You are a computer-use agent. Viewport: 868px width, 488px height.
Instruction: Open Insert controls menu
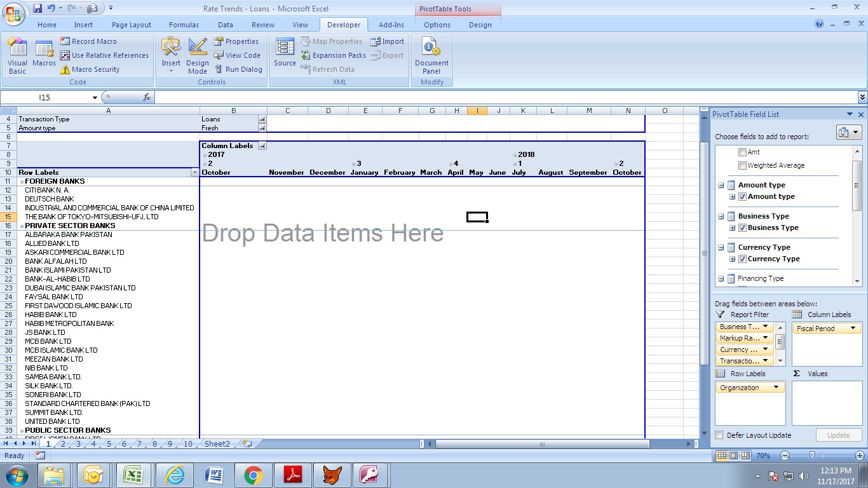171,55
